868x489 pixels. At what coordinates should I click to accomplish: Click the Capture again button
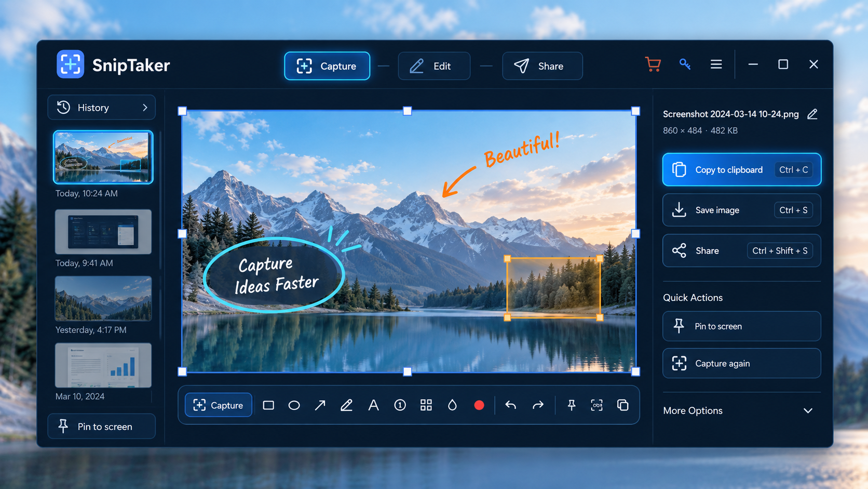click(x=742, y=363)
